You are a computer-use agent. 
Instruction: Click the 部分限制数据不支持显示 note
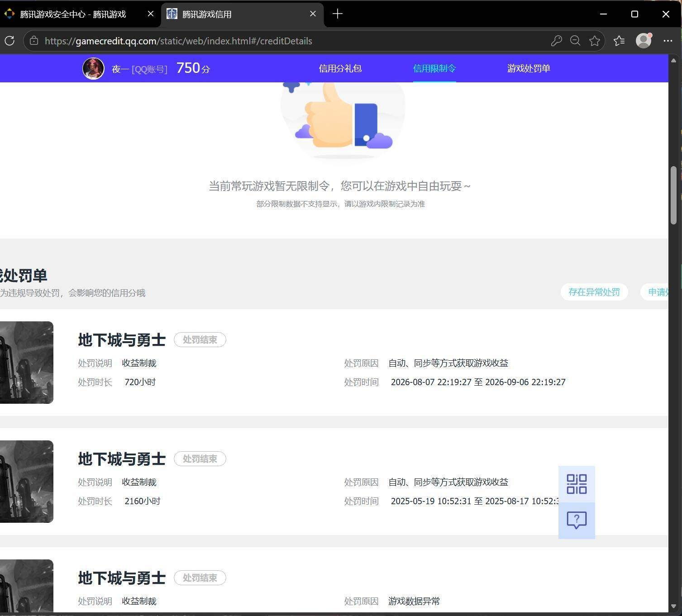[x=341, y=204]
